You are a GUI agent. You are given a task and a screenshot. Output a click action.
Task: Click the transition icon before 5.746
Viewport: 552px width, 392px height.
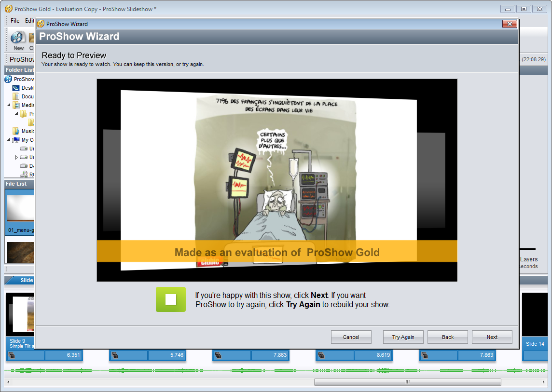tap(115, 355)
